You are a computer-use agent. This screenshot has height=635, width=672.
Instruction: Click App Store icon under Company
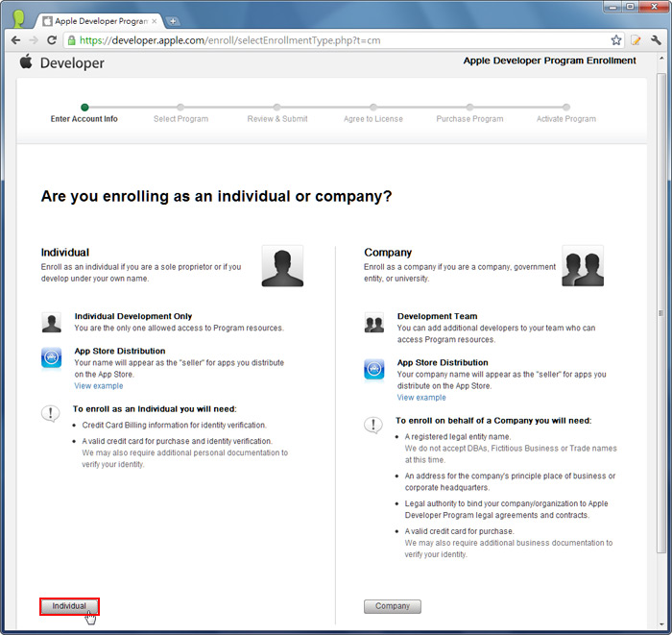(374, 369)
